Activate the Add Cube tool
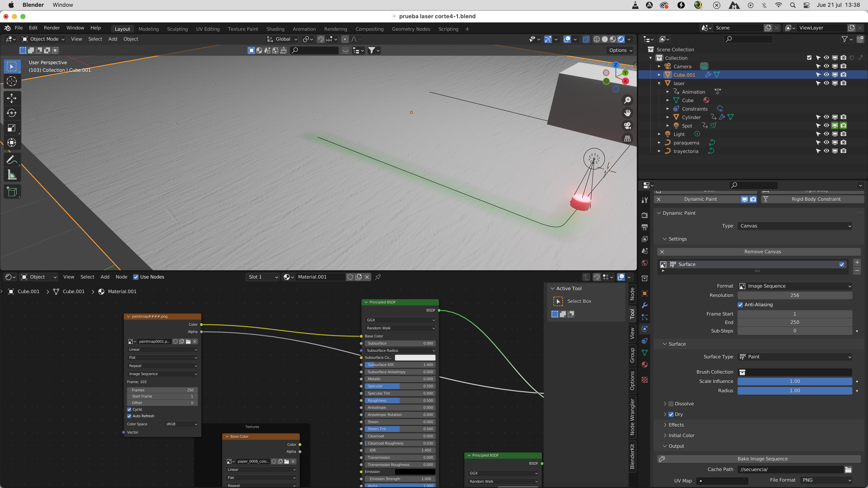This screenshot has height=488, width=868. (x=11, y=192)
